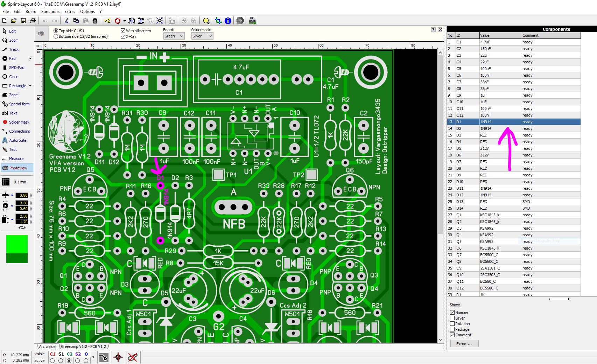Image resolution: width=597 pixels, height=364 pixels.
Task: Mirror selection horizontally icon
Action: coord(132,21)
